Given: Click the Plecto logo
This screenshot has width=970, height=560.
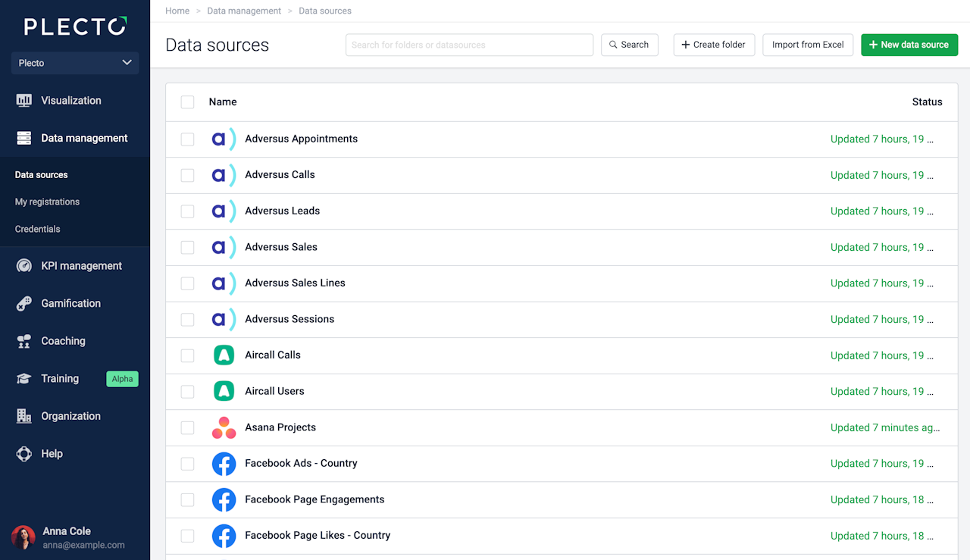Looking at the screenshot, I should [75, 27].
